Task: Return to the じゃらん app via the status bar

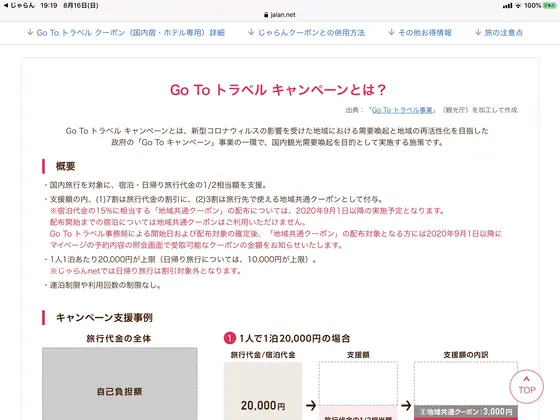Action: [19, 5]
